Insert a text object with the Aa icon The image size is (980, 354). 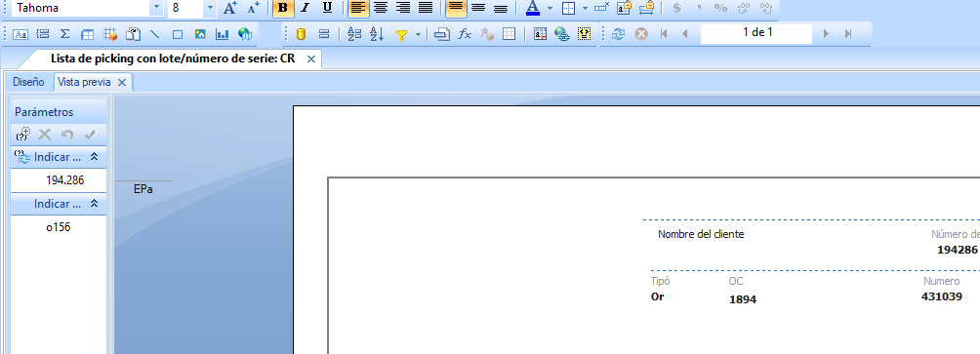[20, 34]
